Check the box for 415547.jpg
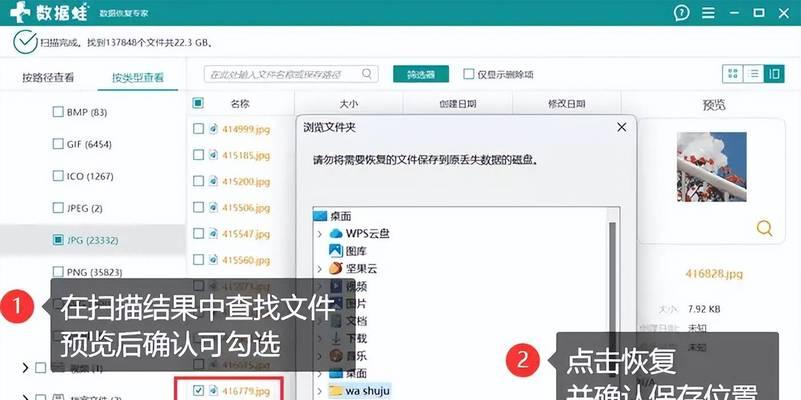The height and width of the screenshot is (400, 801). pos(198,233)
